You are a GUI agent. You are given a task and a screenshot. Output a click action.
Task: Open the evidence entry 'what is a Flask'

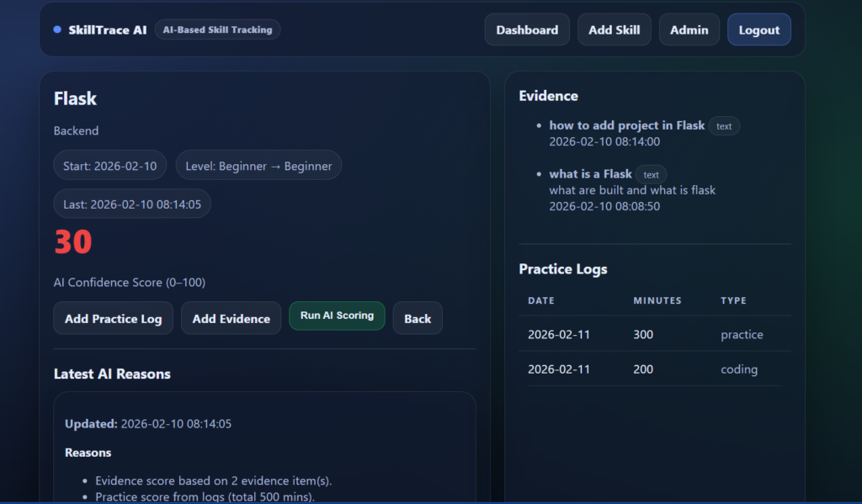point(589,173)
